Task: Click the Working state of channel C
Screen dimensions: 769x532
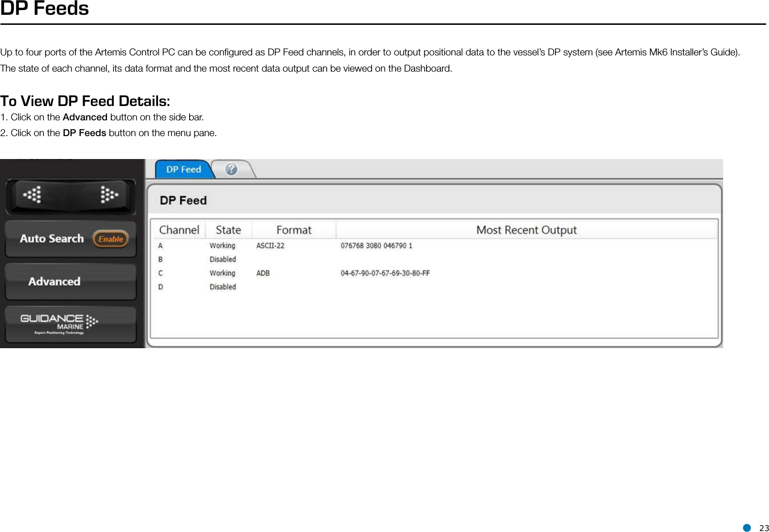Action: pos(223,273)
